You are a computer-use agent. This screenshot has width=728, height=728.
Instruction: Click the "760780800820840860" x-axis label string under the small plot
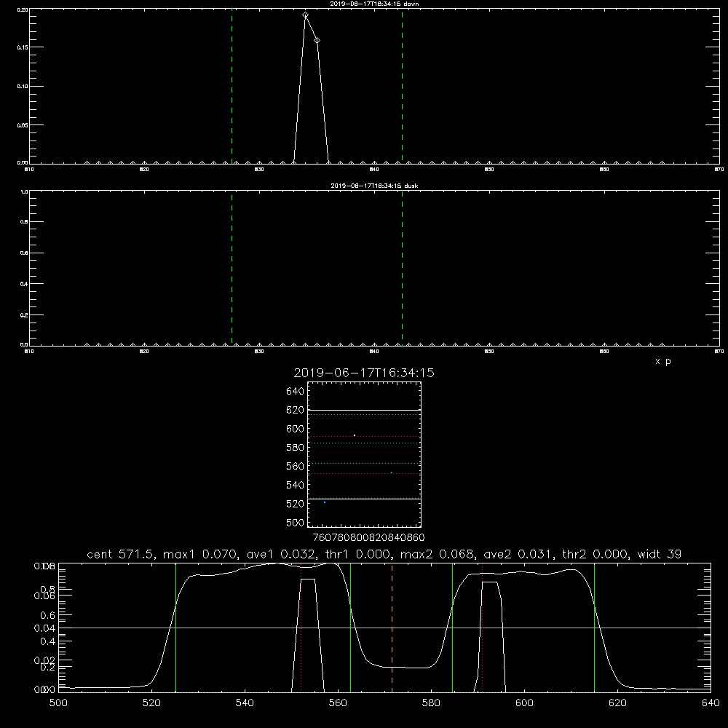click(x=368, y=538)
